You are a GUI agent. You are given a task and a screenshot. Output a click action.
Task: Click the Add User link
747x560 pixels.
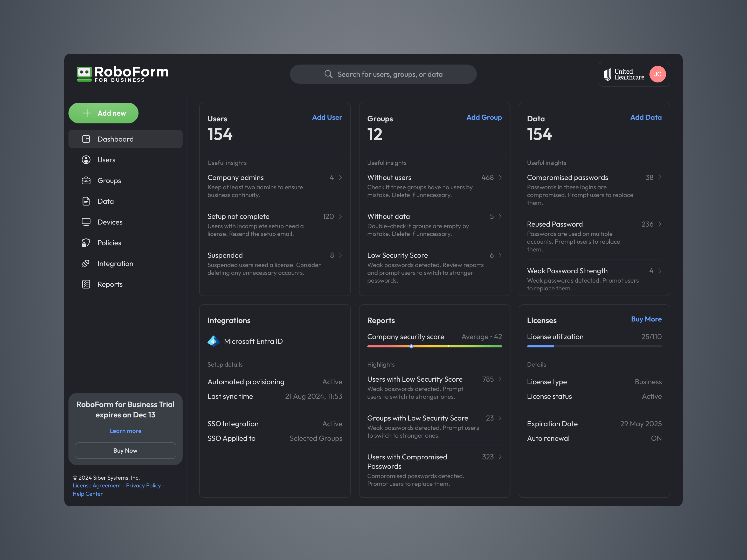click(327, 117)
